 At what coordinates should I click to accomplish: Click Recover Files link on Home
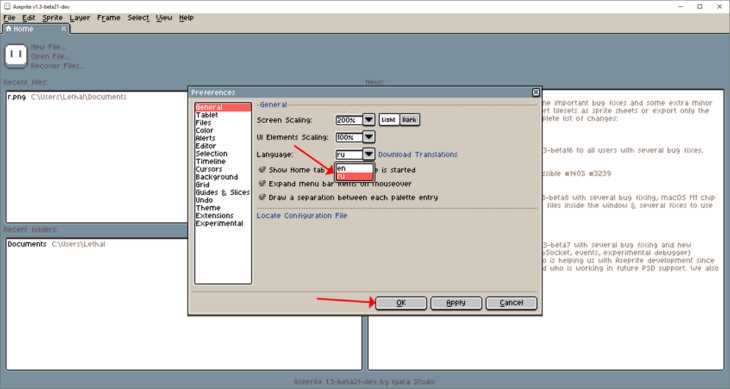58,66
